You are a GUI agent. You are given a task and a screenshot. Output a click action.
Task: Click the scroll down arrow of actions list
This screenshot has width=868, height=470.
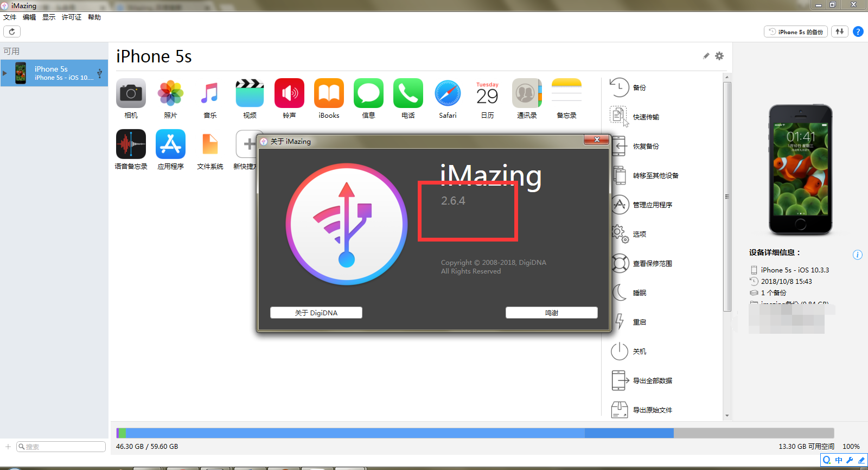(x=727, y=416)
